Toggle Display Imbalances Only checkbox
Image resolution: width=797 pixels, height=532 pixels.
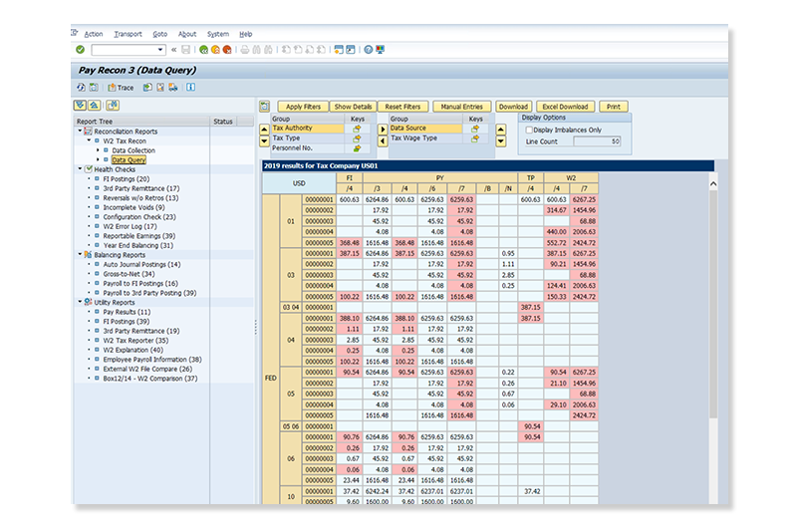pyautogui.click(x=529, y=131)
